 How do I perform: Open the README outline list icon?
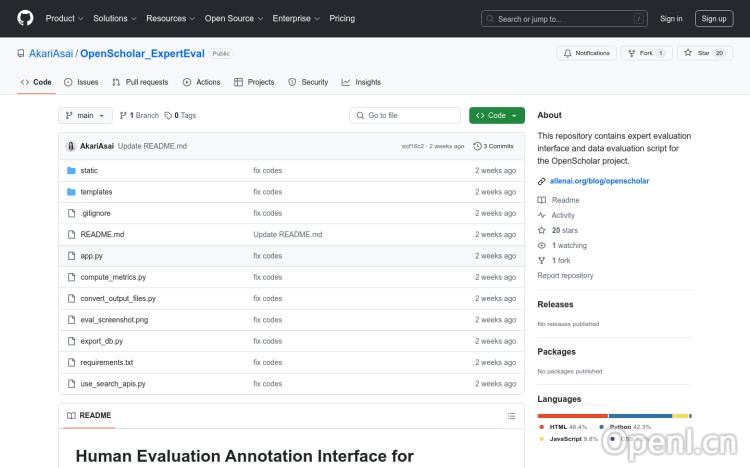pyautogui.click(x=511, y=416)
